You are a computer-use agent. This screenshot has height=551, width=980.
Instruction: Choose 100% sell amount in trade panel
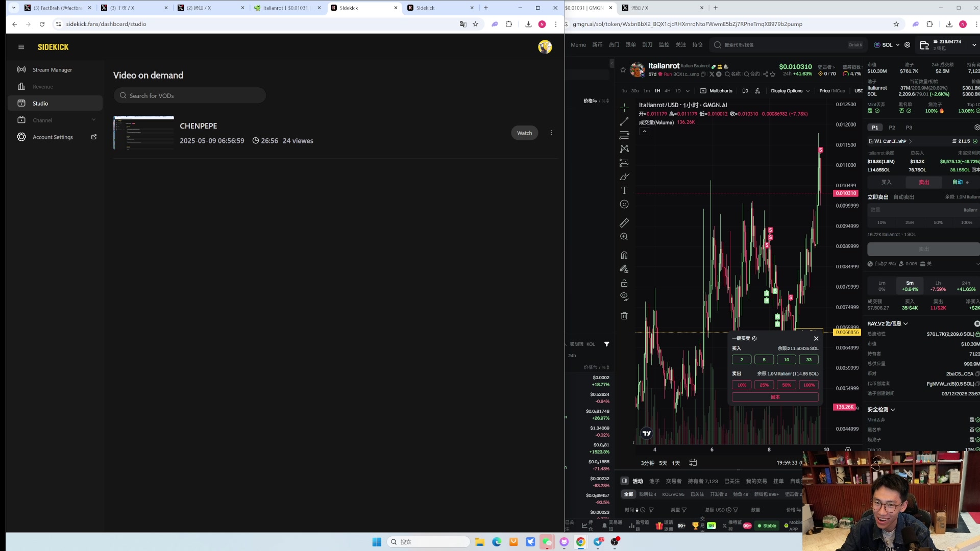tap(966, 222)
